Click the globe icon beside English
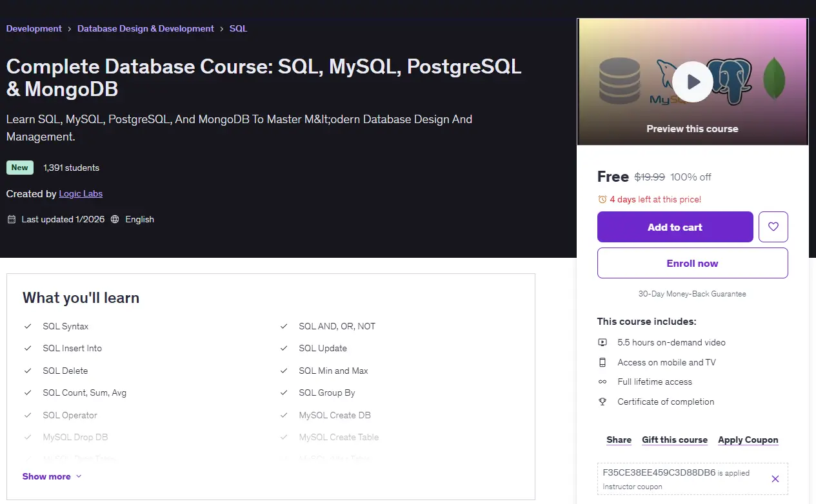The height and width of the screenshot is (504, 816). point(115,219)
